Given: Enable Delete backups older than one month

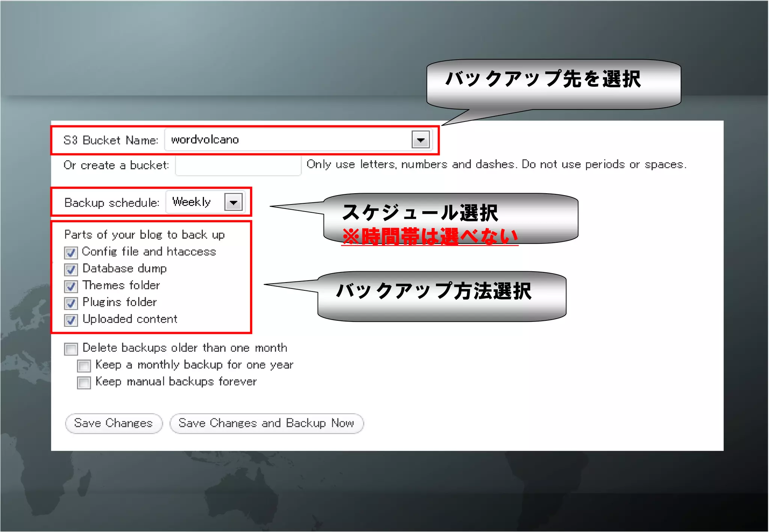Looking at the screenshot, I should coord(71,349).
